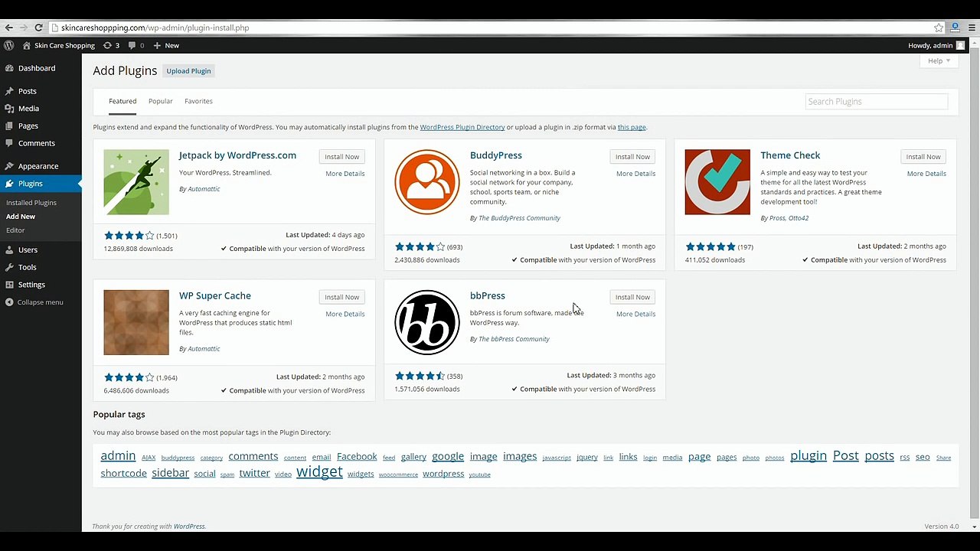Open The BuddyPress Community author link
The image size is (980, 551).
[519, 218]
